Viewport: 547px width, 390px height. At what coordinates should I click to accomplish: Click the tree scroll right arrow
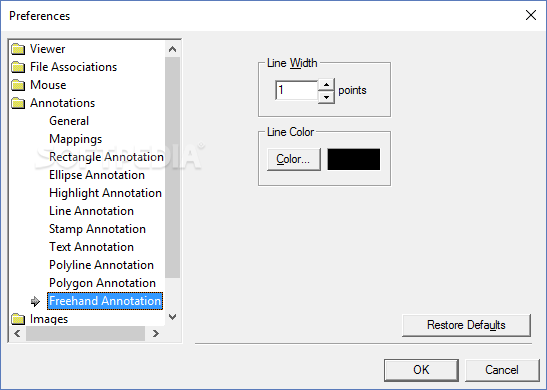tap(156, 334)
